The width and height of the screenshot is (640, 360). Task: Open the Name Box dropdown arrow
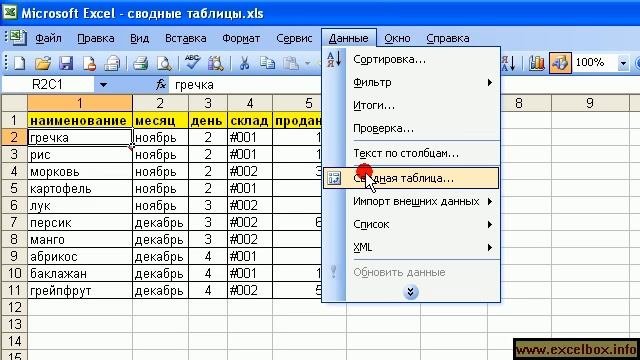103,85
